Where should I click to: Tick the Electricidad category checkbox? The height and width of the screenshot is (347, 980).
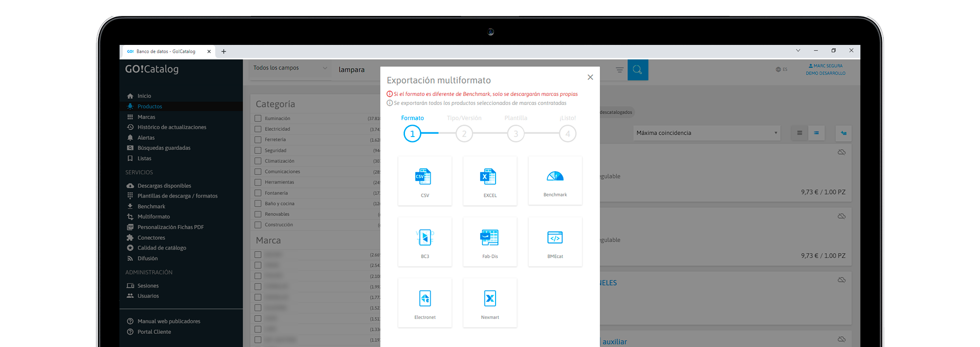pos(258,129)
